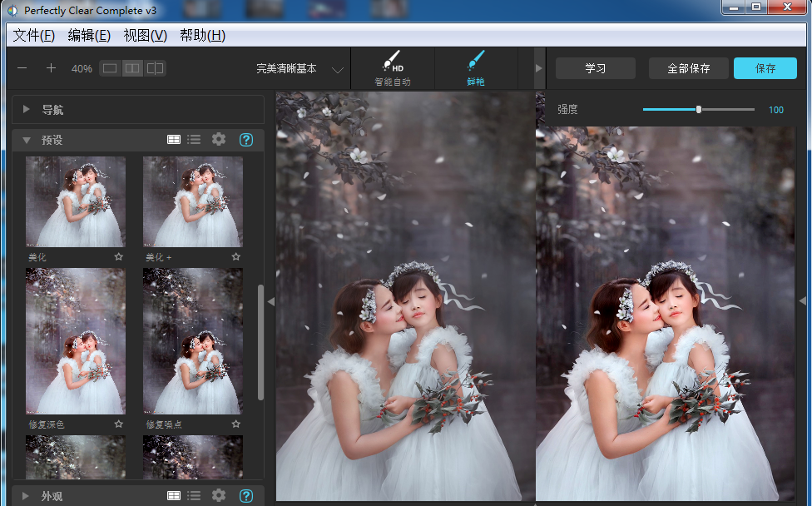Click the 保存 button
This screenshot has width=812, height=506.
coord(765,68)
